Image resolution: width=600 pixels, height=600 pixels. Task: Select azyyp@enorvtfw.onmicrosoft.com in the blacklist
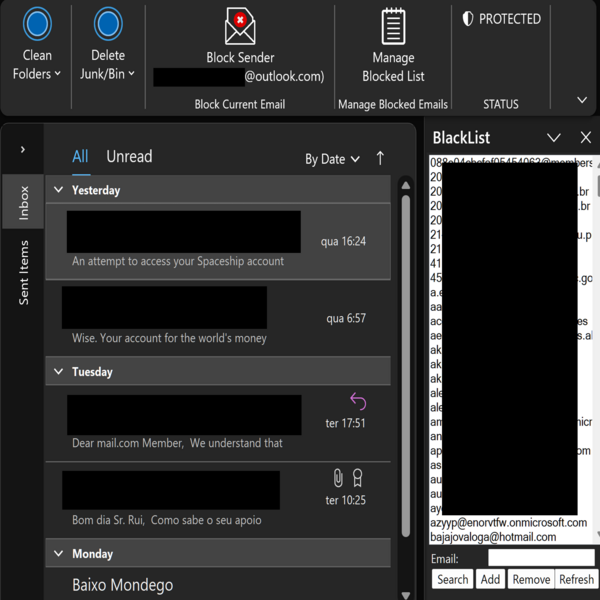coord(509,522)
